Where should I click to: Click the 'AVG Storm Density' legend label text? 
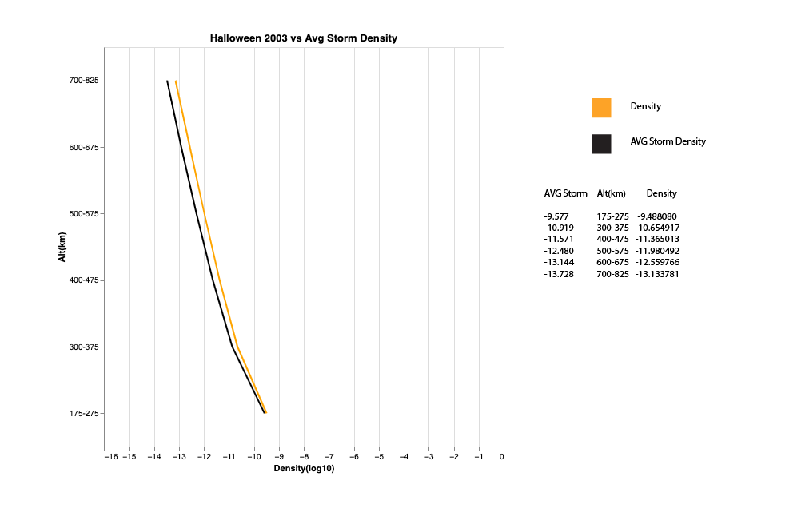click(668, 141)
